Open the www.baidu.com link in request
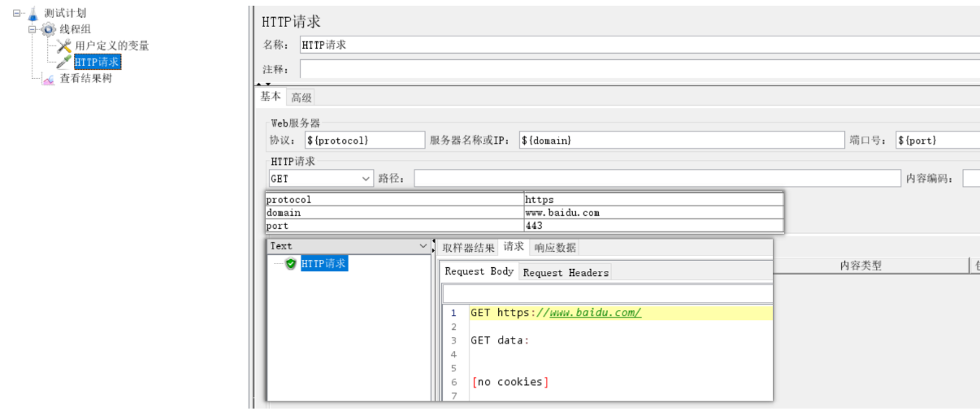 click(x=595, y=313)
